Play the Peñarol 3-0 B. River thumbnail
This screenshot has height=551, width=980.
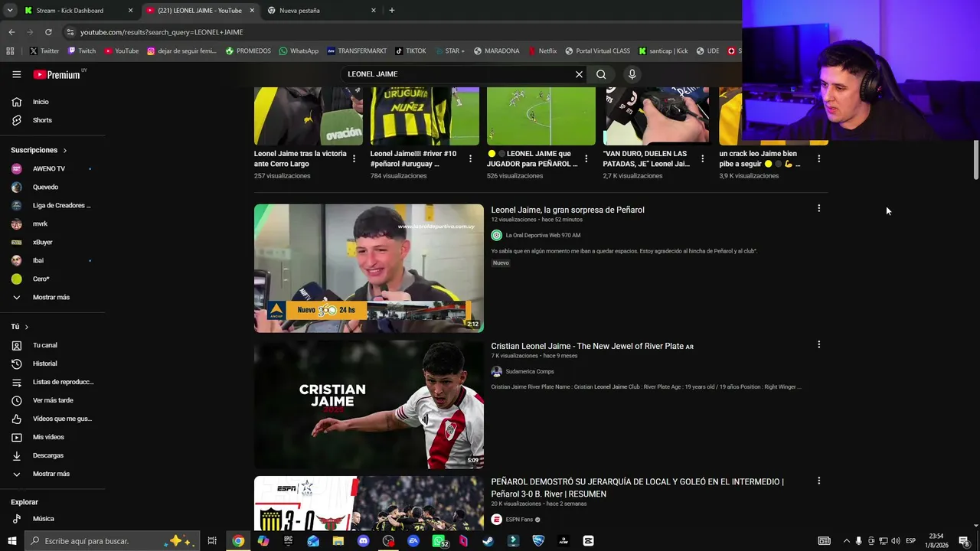(369, 504)
